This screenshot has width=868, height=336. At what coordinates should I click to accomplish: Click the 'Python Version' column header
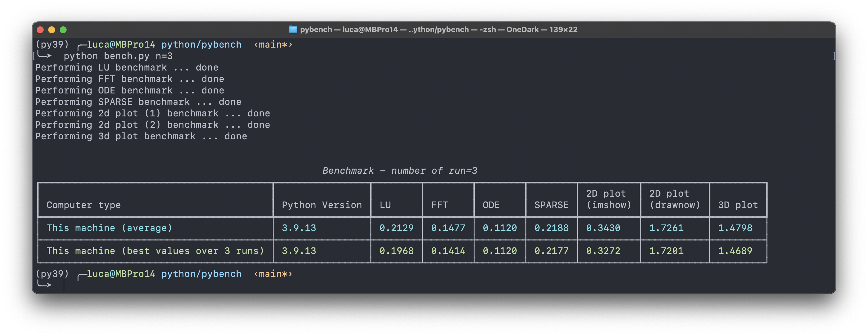322,205
